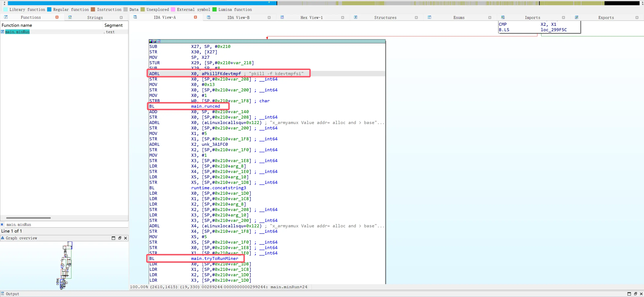
Task: Close the IDA View-A tab
Action: pos(195,17)
